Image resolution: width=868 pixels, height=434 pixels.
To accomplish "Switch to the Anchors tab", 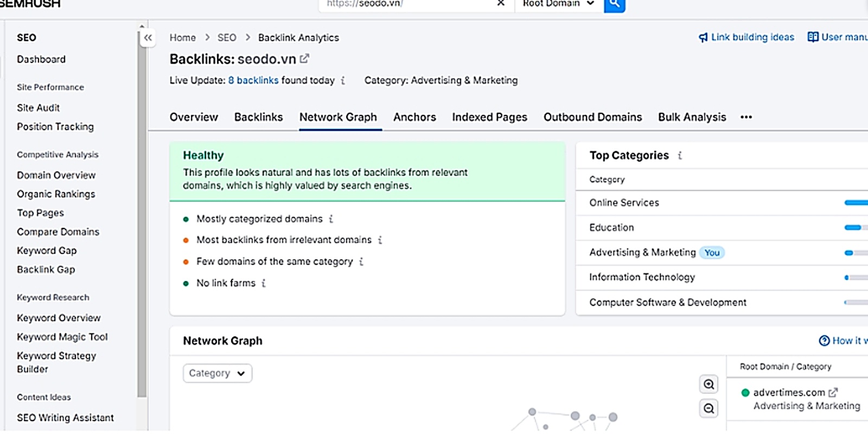I will tap(414, 117).
